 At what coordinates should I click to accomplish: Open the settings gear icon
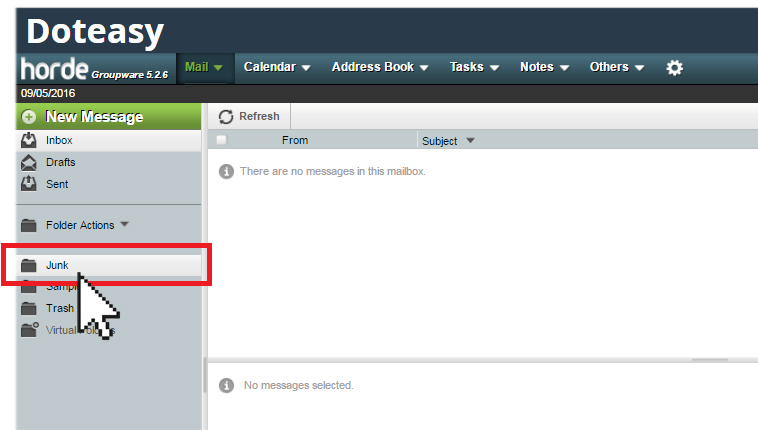[x=674, y=67]
